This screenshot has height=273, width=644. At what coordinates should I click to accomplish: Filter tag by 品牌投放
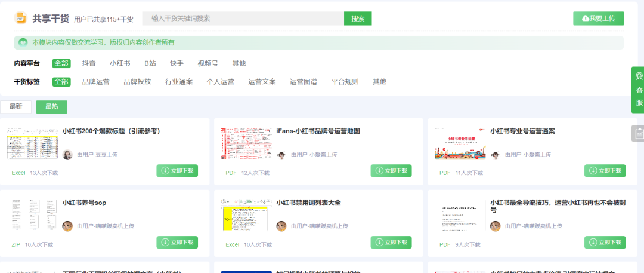click(138, 82)
